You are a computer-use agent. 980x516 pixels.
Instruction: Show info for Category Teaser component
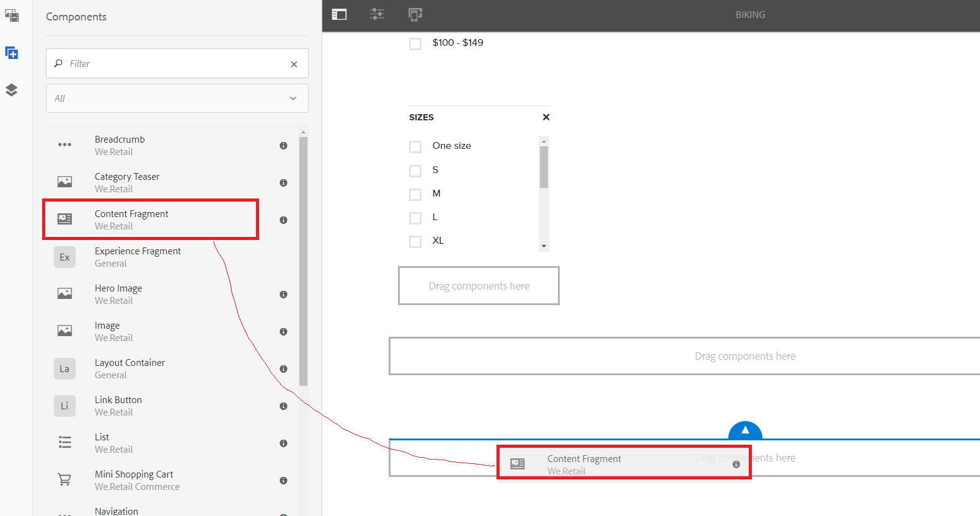pyautogui.click(x=283, y=183)
